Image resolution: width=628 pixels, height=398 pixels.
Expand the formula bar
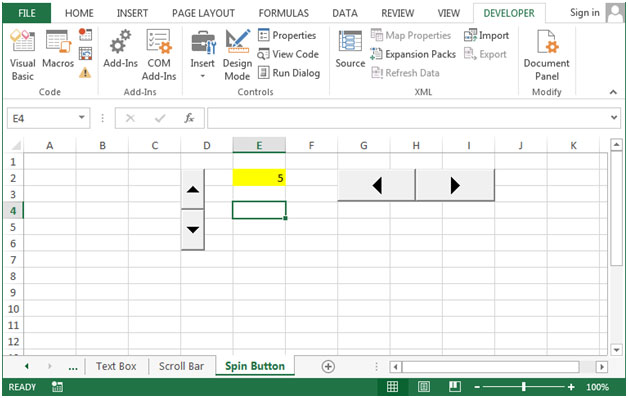click(x=614, y=118)
